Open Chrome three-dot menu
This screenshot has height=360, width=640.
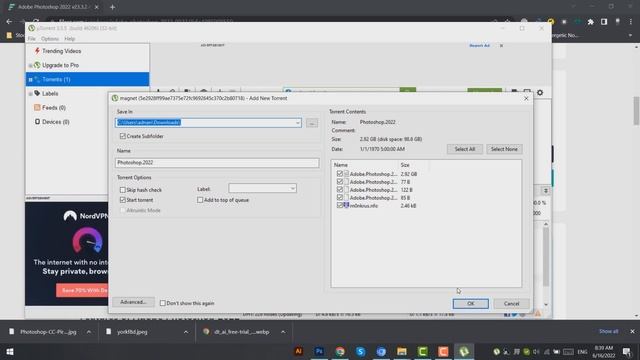click(631, 22)
